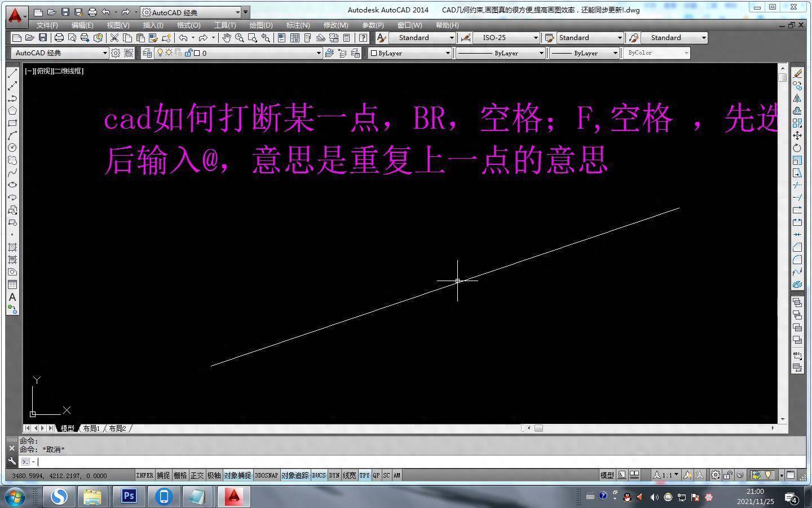Viewport: 812px width, 508px height.
Task: Choose the Erase tool in modify toolbar
Action: point(797,73)
